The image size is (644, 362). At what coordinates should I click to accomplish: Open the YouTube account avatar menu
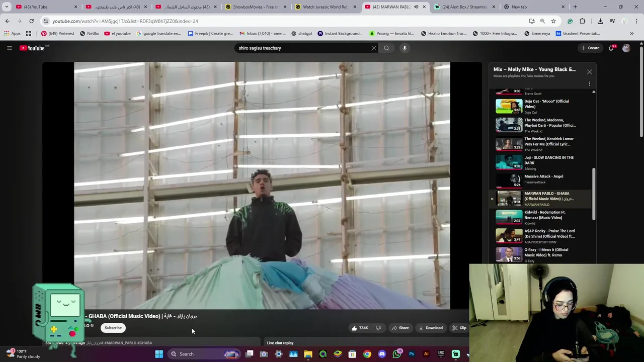[x=626, y=48]
